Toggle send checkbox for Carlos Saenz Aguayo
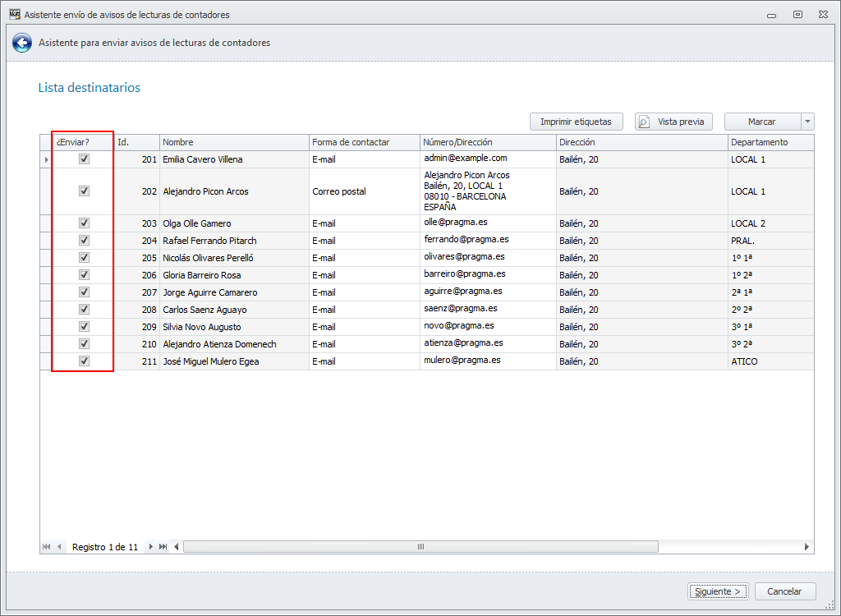This screenshot has height=616, width=841. (x=85, y=309)
